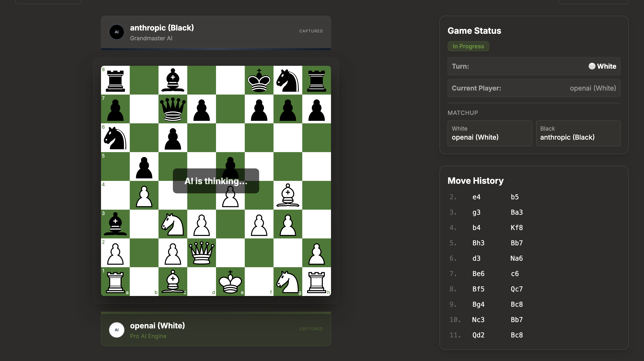644x361 pixels.
Task: Click the CAPTURED label under anthropic (Black)
Action: (x=311, y=31)
